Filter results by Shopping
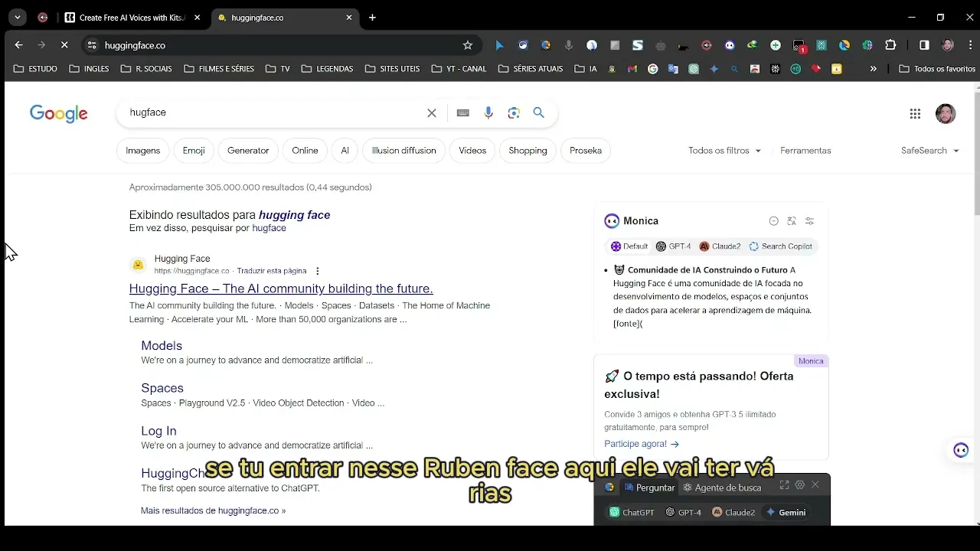 pyautogui.click(x=528, y=151)
